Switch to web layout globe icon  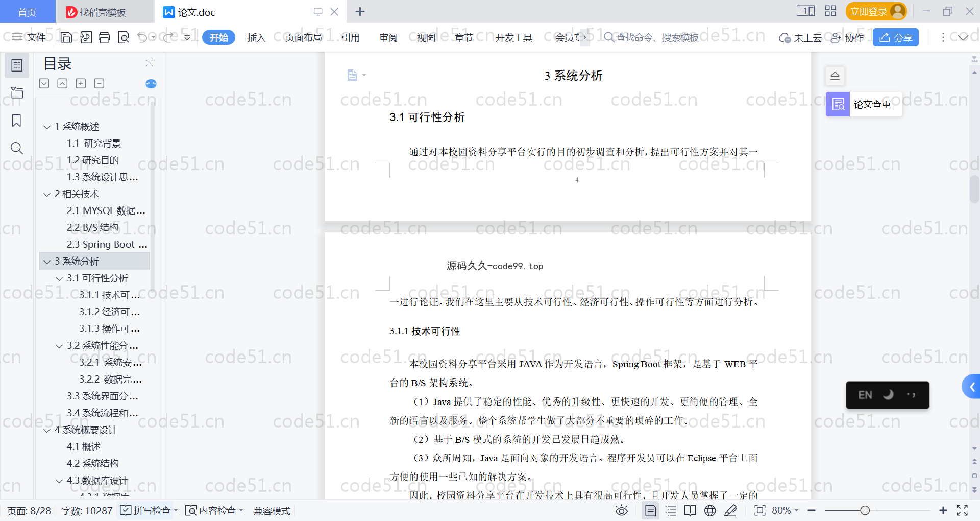(710, 510)
